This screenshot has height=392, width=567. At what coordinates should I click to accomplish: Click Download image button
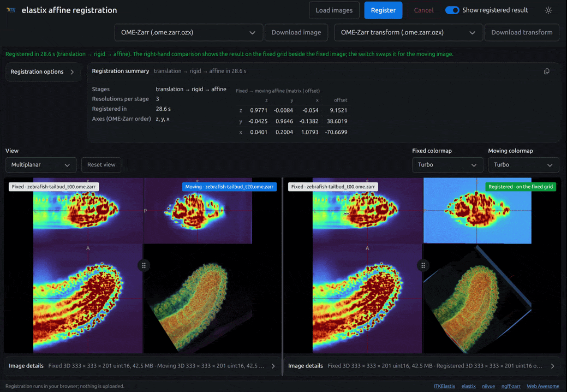pos(296,33)
